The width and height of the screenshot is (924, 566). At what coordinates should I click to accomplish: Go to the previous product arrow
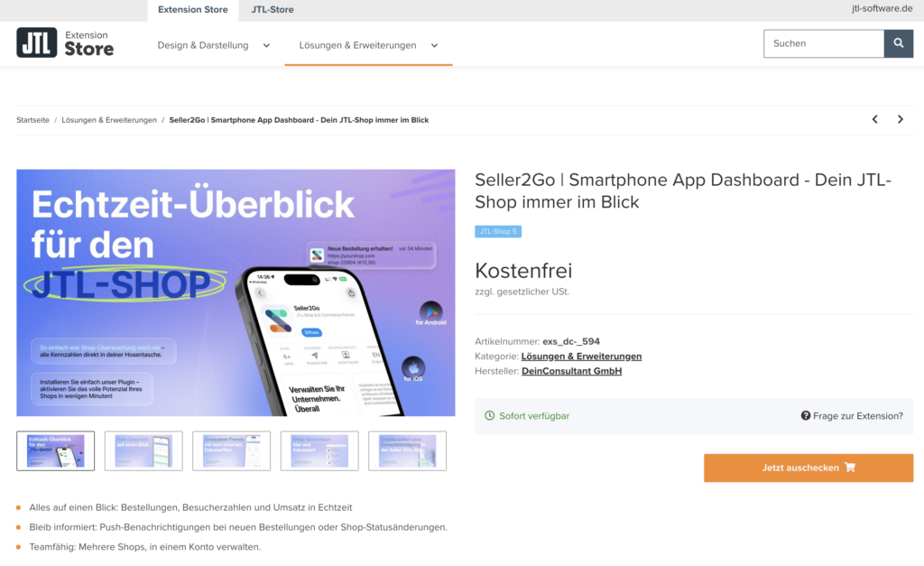875,119
